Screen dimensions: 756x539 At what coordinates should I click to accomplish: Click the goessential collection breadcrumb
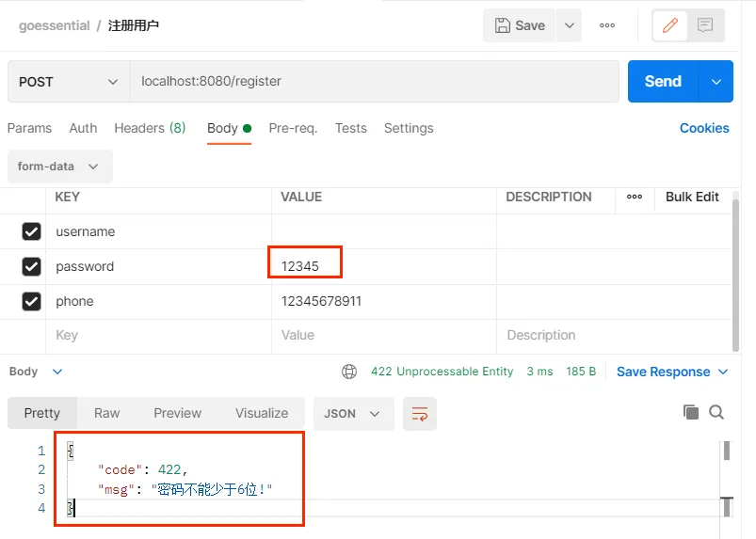54,25
